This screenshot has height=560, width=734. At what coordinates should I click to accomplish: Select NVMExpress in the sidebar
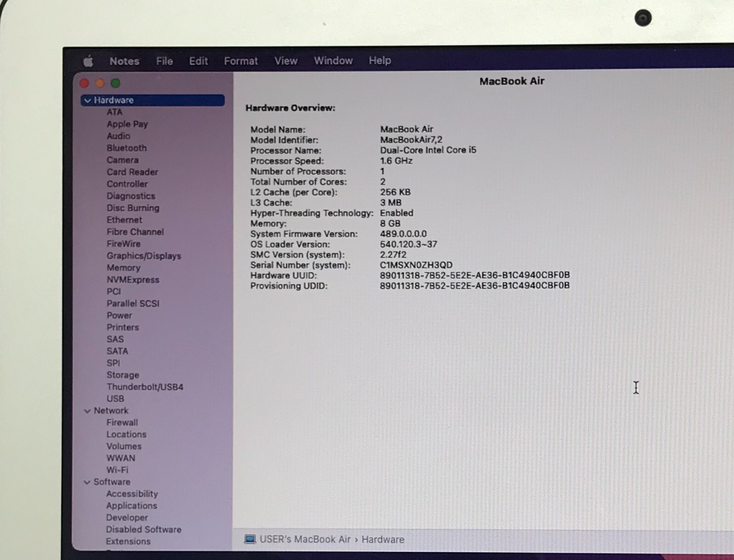point(133,280)
